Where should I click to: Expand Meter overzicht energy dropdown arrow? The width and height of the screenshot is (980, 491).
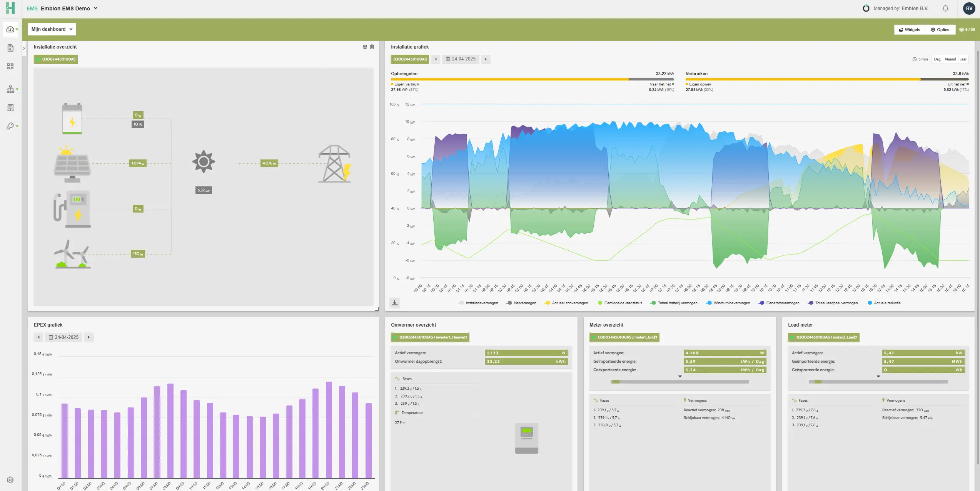click(680, 376)
